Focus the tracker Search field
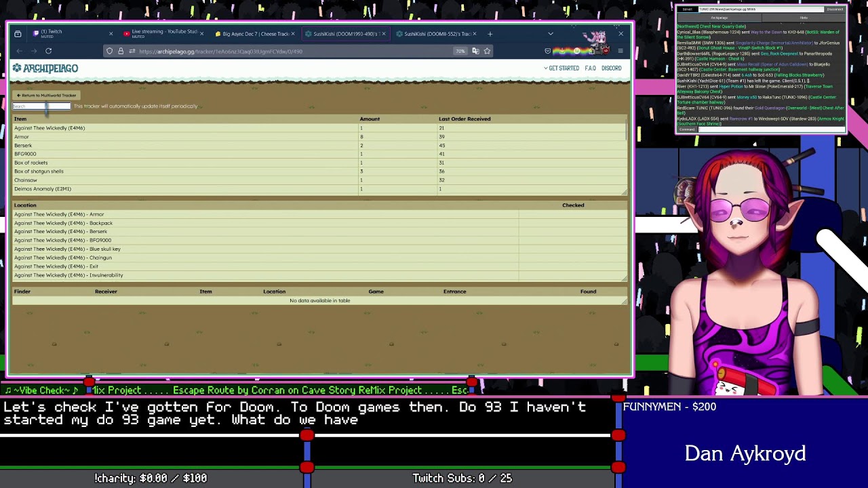Image resolution: width=868 pixels, height=488 pixels. coord(41,106)
